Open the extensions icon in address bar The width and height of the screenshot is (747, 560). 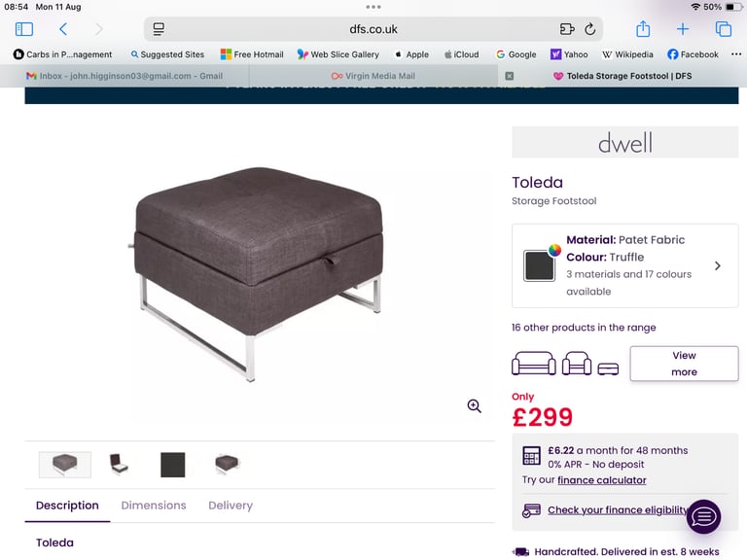[x=566, y=29]
